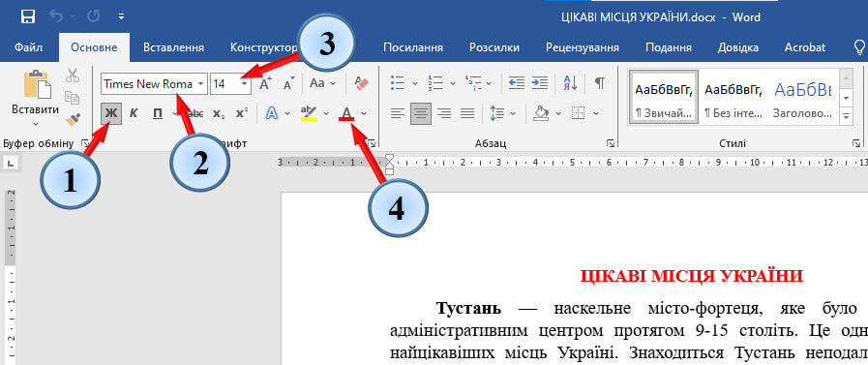Viewport: 868px width, 365px height.
Task: Align text to the right
Action: click(443, 113)
